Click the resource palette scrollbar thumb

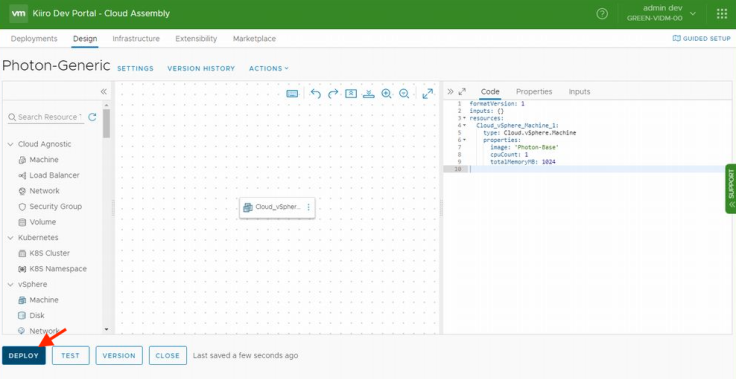[x=107, y=124]
